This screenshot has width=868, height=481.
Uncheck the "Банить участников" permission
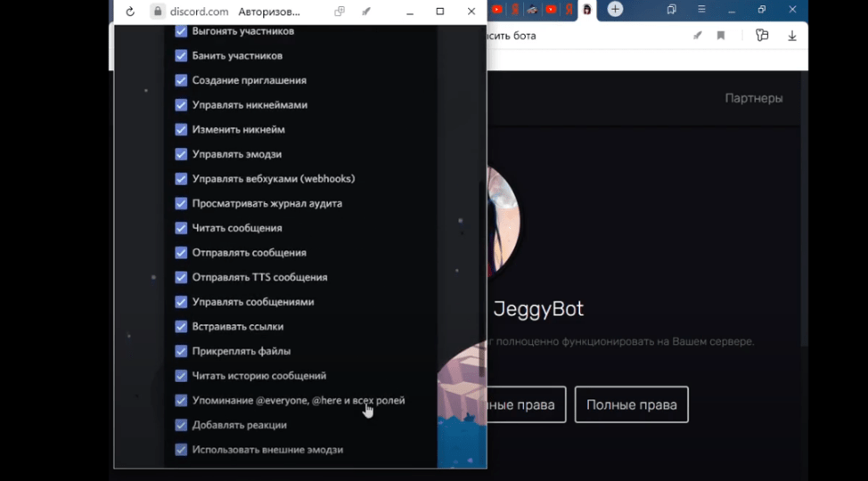[x=181, y=55]
